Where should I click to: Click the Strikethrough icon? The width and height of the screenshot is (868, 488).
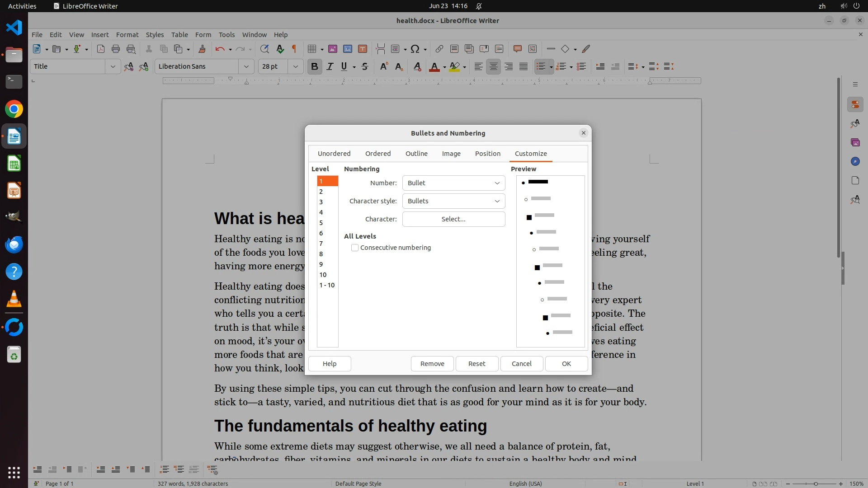365,67
